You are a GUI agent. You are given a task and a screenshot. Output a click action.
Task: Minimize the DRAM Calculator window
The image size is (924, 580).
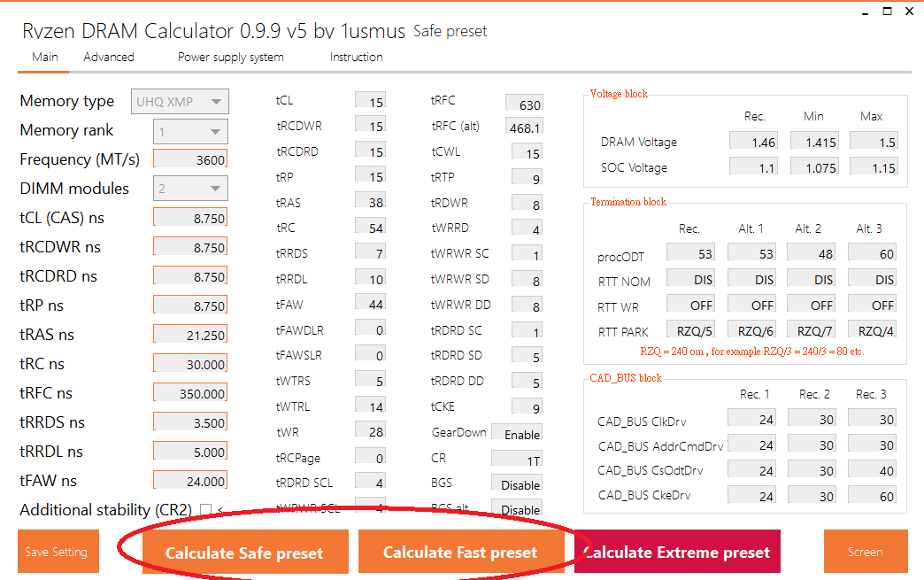pos(865,12)
